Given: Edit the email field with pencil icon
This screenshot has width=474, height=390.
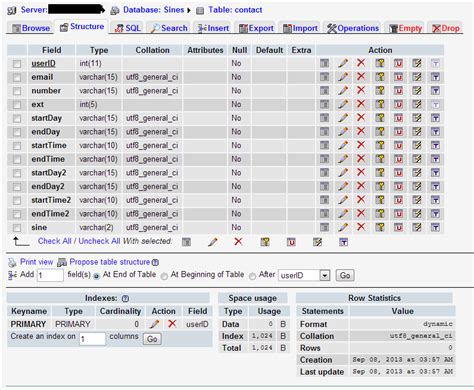Looking at the screenshot, I should tap(343, 77).
